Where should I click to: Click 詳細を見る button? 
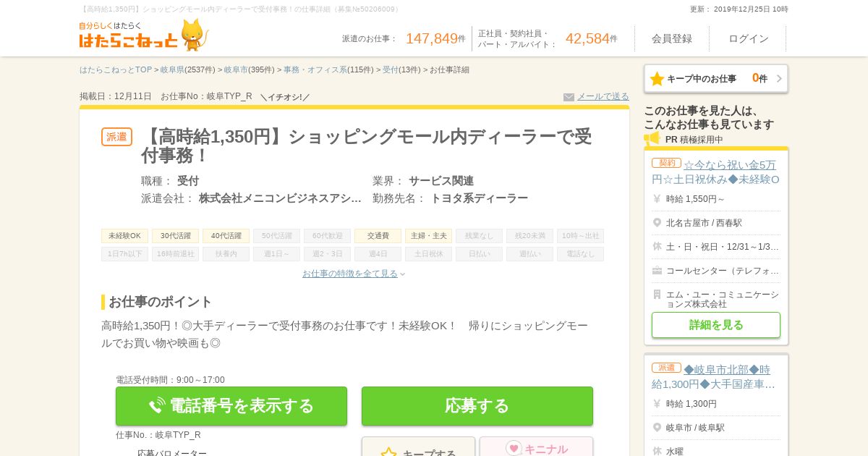716,325
